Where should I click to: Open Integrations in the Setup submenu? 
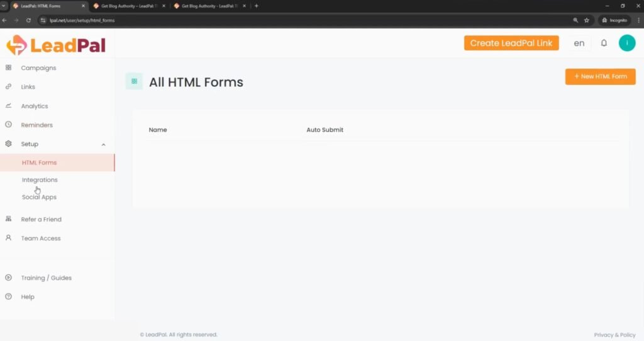(40, 179)
